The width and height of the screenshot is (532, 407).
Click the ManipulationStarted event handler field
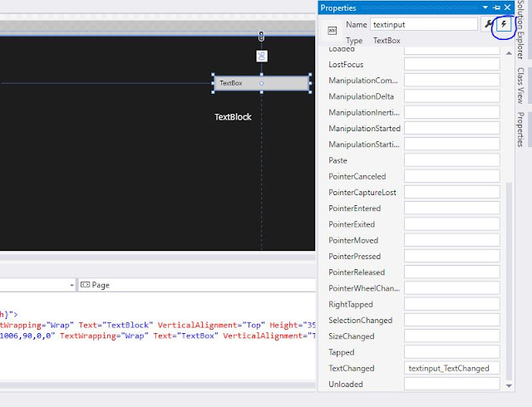452,128
